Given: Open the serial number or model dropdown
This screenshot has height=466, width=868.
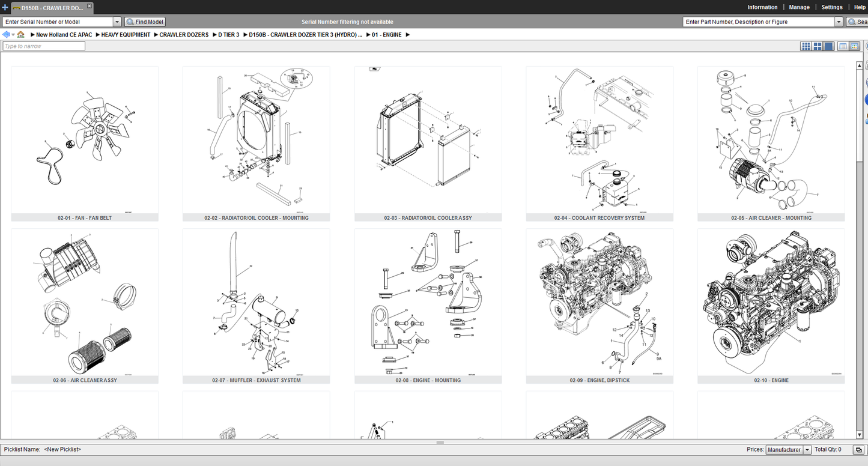Looking at the screenshot, I should click(117, 22).
